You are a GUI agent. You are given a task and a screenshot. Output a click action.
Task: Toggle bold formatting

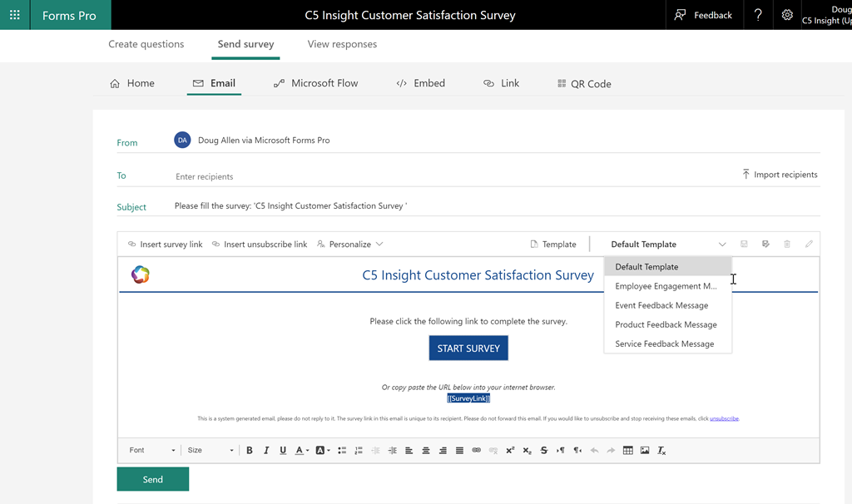[x=250, y=450]
